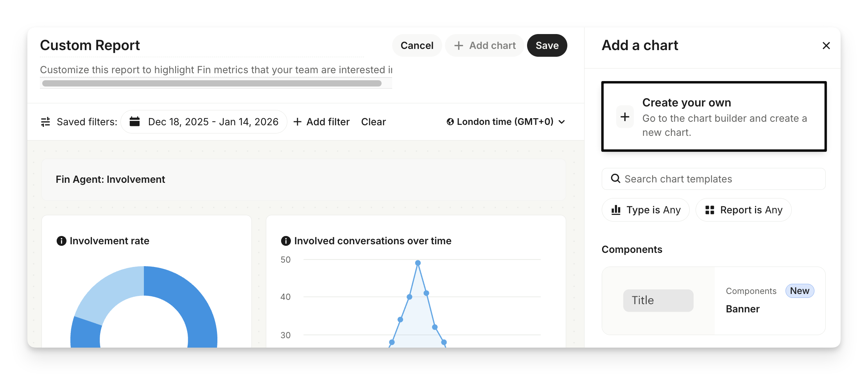868x375 pixels.
Task: Open the London time timezone dropdown
Action: [506, 122]
